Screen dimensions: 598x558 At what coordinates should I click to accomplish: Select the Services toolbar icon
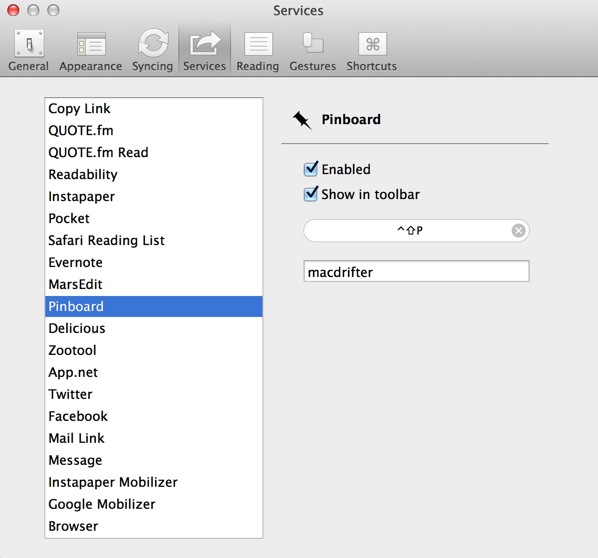point(204,51)
